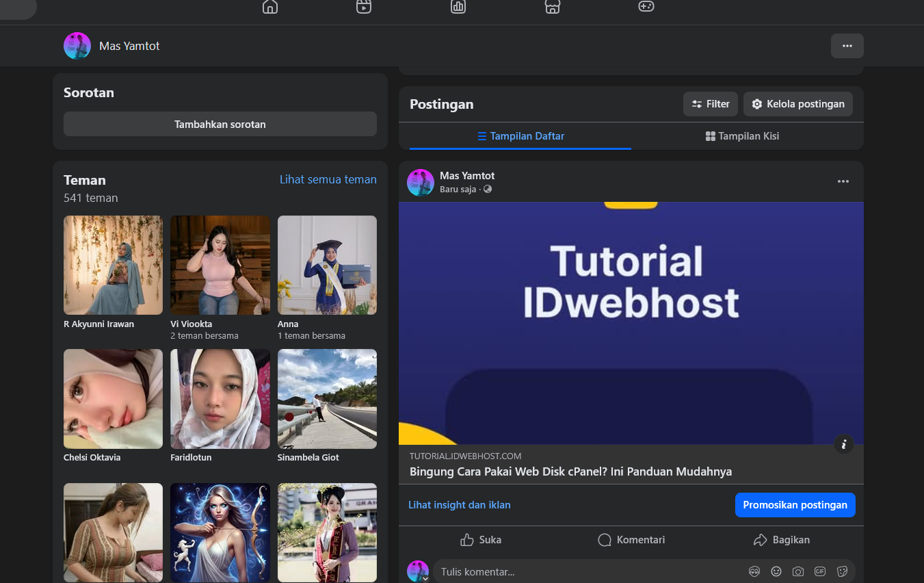Focus the Tulis komentar input field
The width and height of the screenshot is (924, 583).
tap(588, 571)
